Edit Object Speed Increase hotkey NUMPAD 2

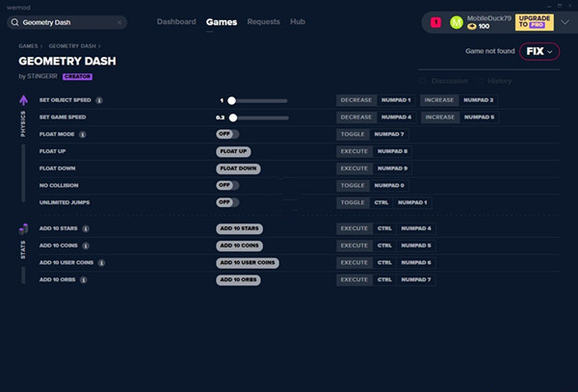coord(478,100)
